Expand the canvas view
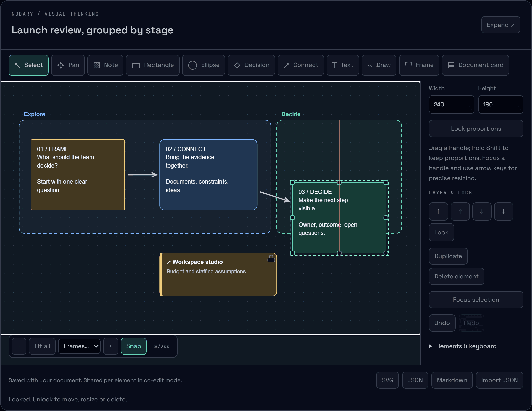532x411 pixels. point(501,25)
